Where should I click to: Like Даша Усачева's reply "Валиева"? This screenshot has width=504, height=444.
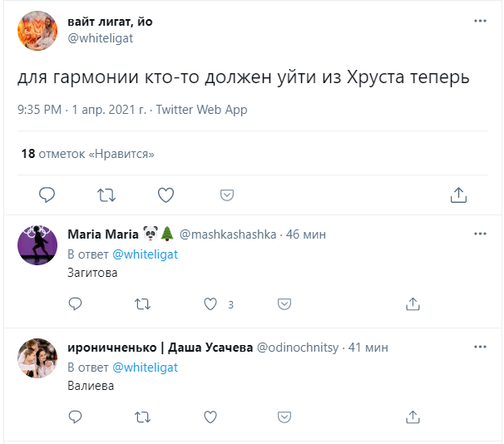coord(210,416)
